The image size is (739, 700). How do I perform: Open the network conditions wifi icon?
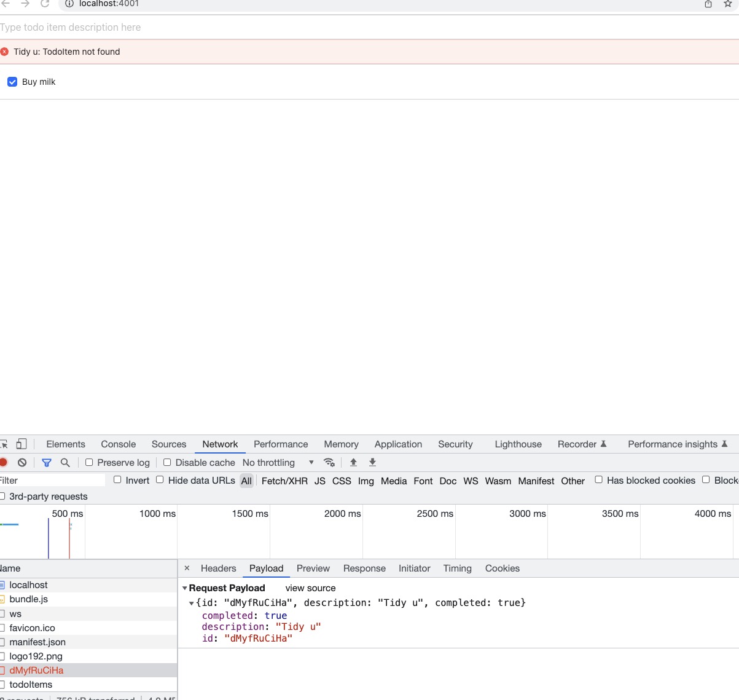coord(329,462)
